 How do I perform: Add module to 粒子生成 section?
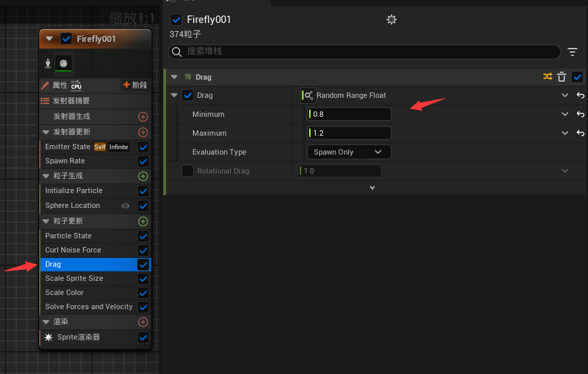(143, 176)
